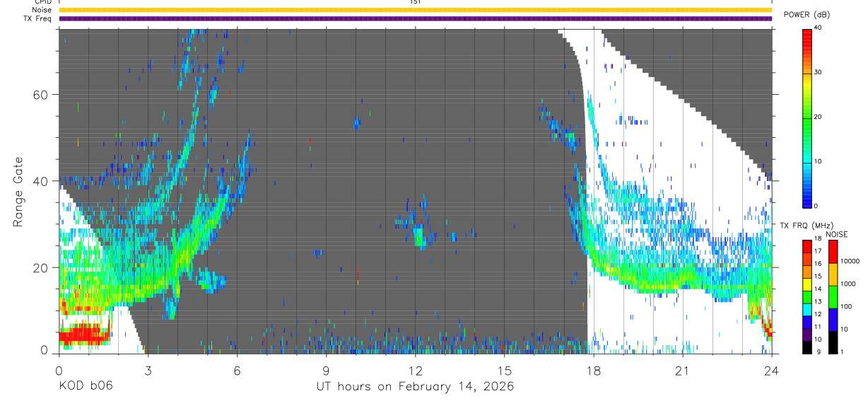Viewport: 868px width, 401px height.
Task: Click the POWER (dB) gradient color bar
Action: pos(807,117)
